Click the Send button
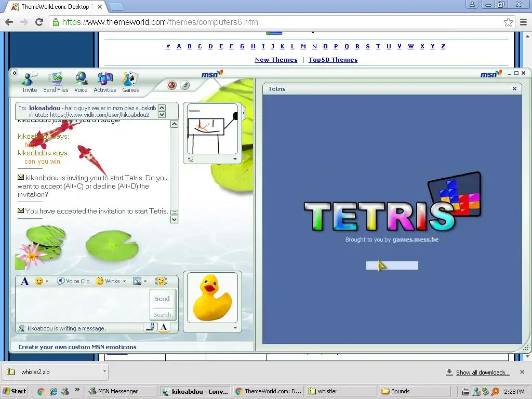 (x=163, y=299)
